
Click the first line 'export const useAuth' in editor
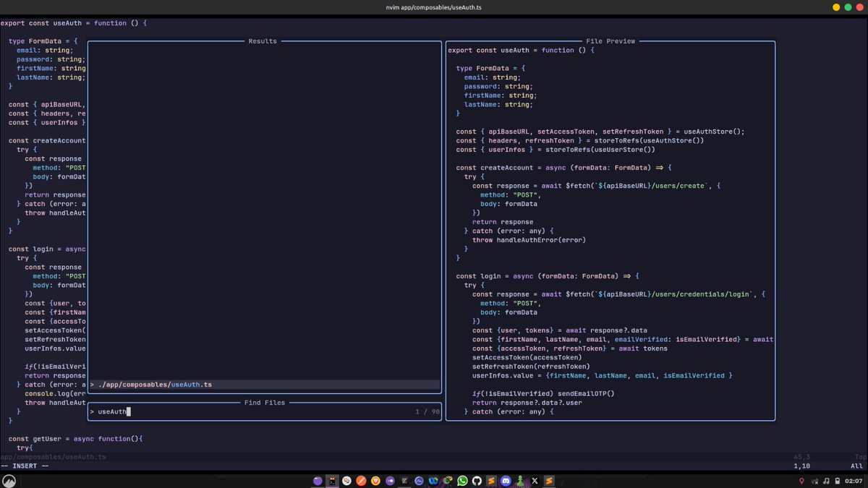click(x=74, y=23)
